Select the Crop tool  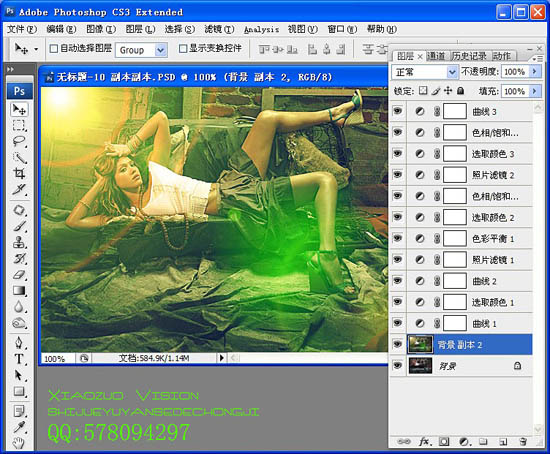coord(19,173)
